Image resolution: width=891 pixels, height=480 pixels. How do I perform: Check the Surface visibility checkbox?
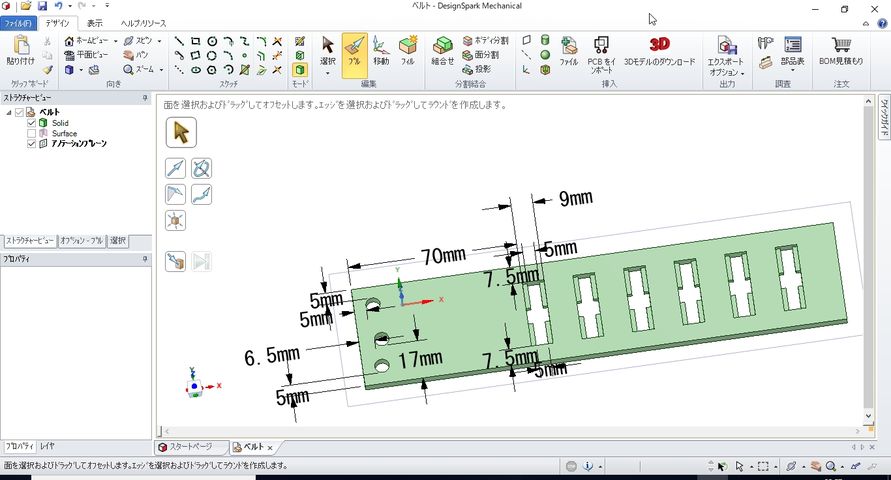point(32,133)
